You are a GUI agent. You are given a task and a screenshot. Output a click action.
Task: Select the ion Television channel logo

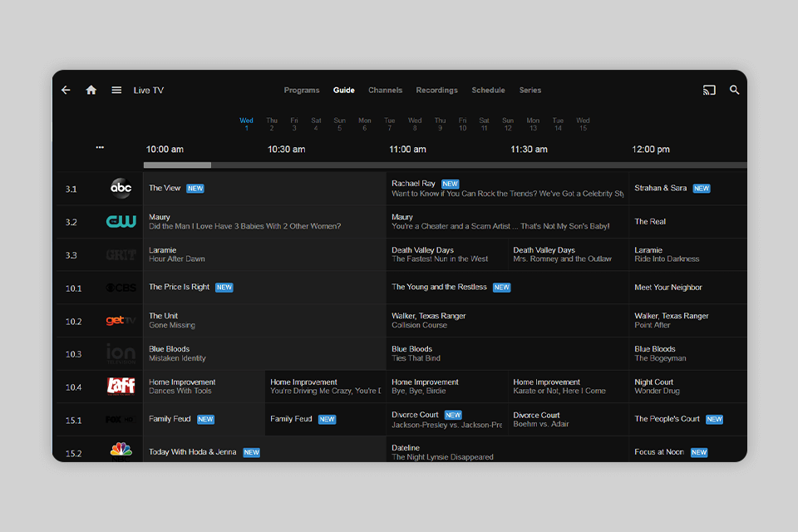pyautogui.click(x=121, y=353)
